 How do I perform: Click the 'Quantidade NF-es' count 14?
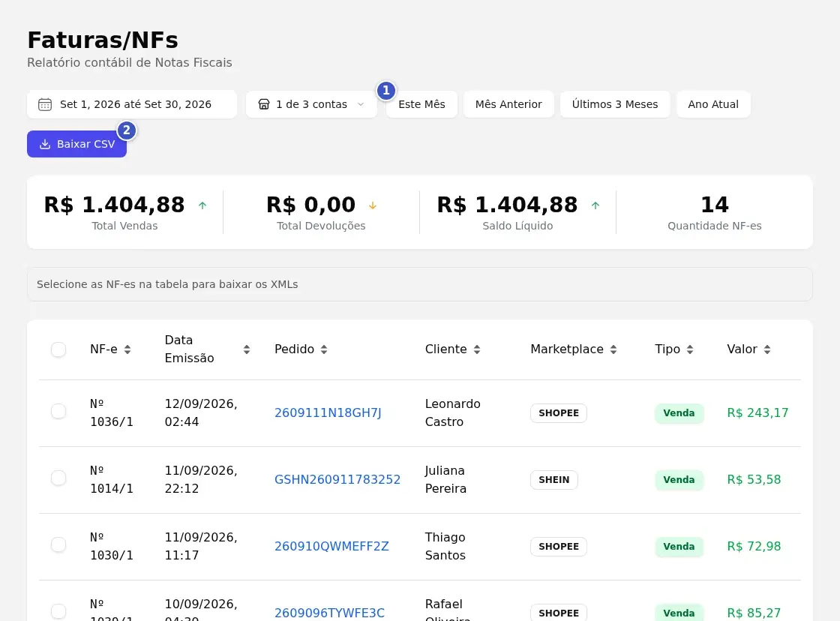[x=715, y=205]
